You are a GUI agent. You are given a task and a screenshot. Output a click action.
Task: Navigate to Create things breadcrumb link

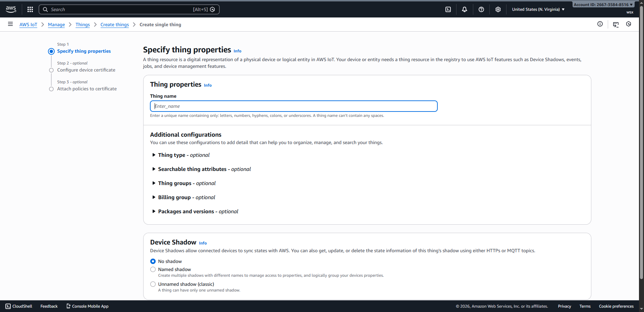115,25
